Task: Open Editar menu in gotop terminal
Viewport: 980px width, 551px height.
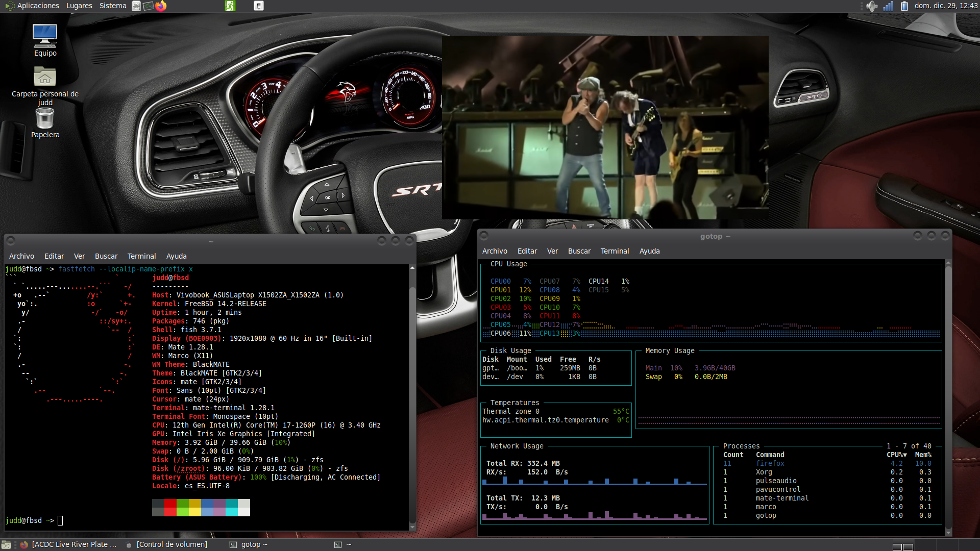Action: click(x=527, y=251)
